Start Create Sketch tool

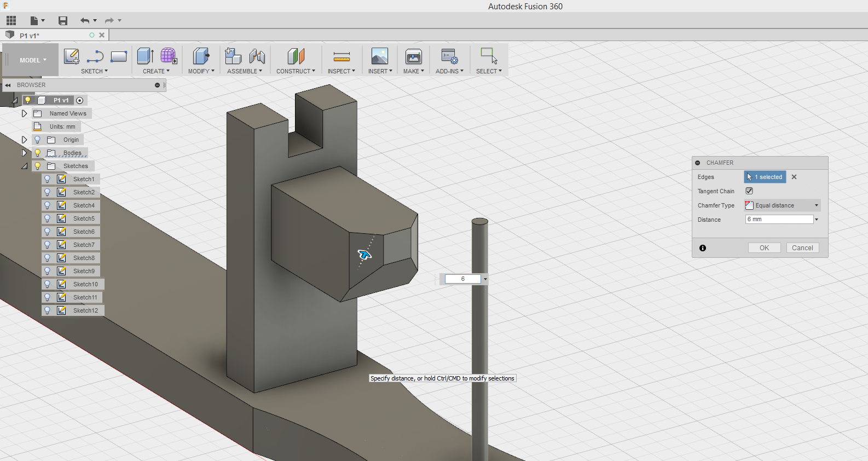coord(72,56)
